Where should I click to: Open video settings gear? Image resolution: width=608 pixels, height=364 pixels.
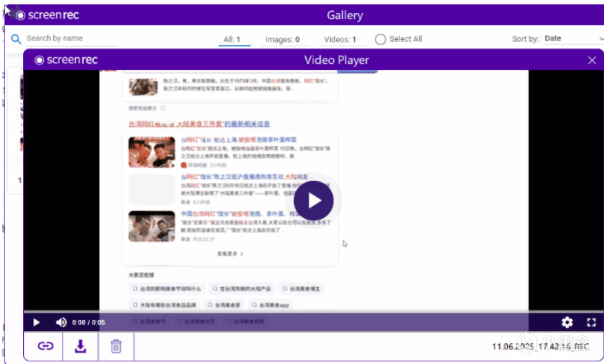(x=567, y=323)
